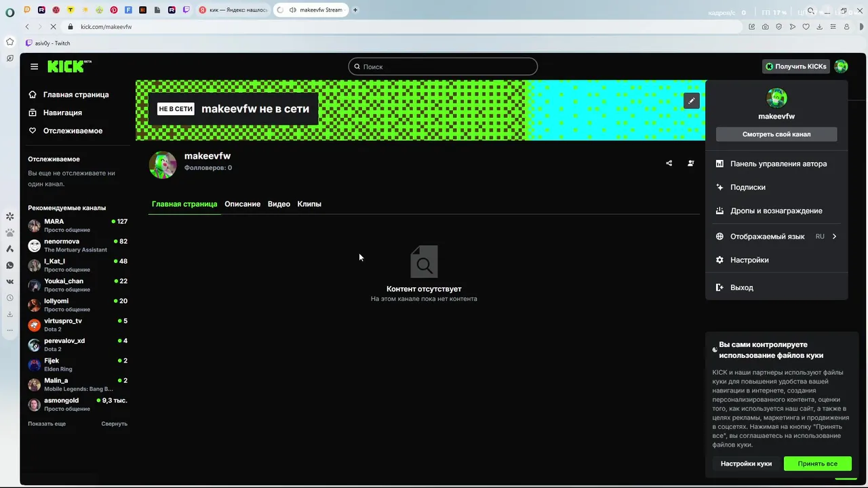
Task: Click the download icon in browser toolbar
Action: 820,26
